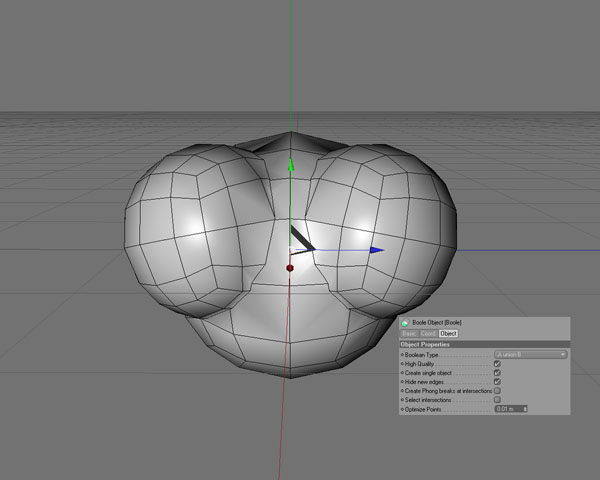This screenshot has width=600, height=480.
Task: Enable Create Phong breaks at intersections
Action: [497, 391]
